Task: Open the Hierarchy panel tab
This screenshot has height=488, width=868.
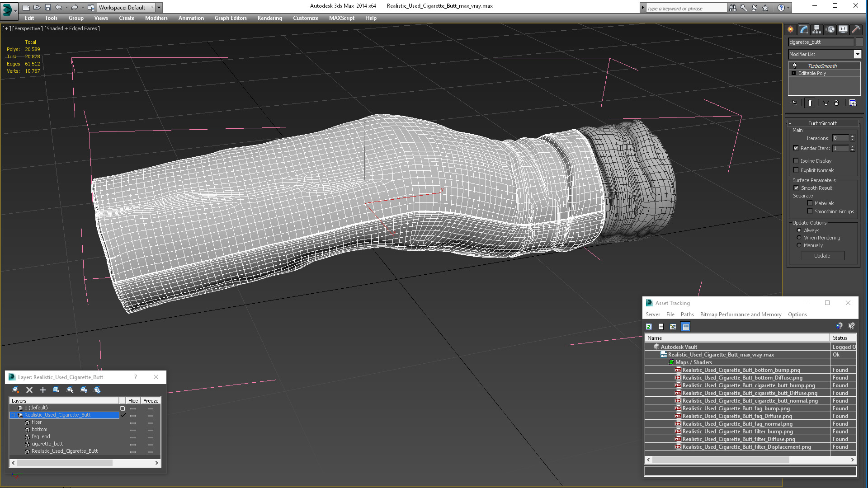Action: [816, 29]
